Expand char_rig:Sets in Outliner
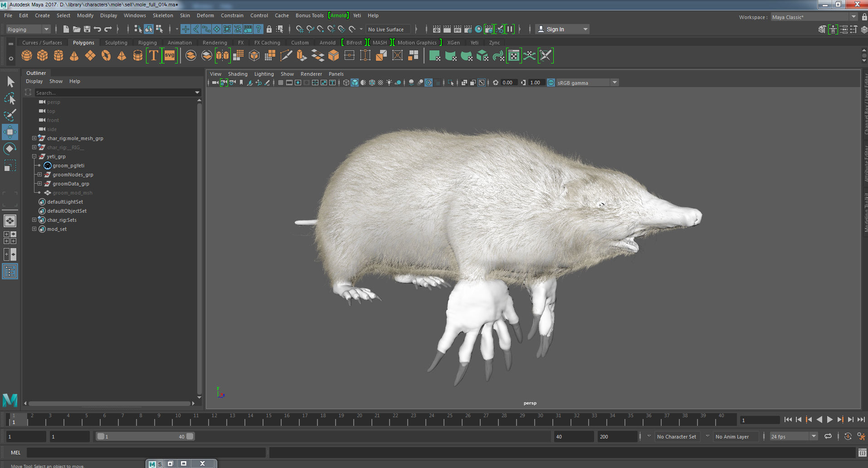 point(34,220)
